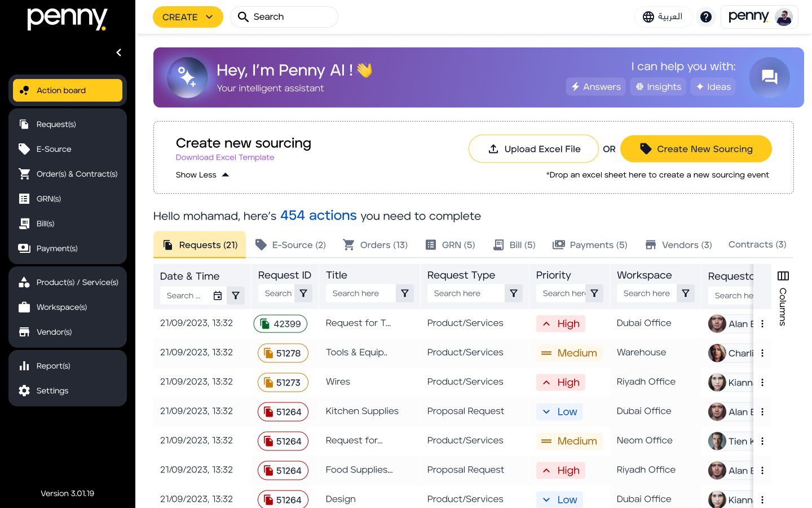This screenshot has width=812, height=508.
Task: Collapse the sidebar with the left chevron
Action: click(118, 52)
